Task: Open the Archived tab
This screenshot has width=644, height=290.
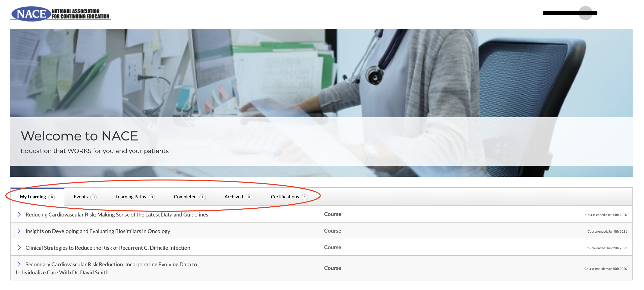Action: [x=234, y=197]
